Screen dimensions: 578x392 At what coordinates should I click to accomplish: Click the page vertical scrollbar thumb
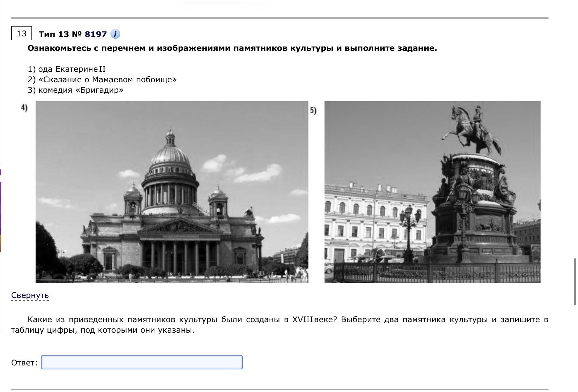point(575,282)
